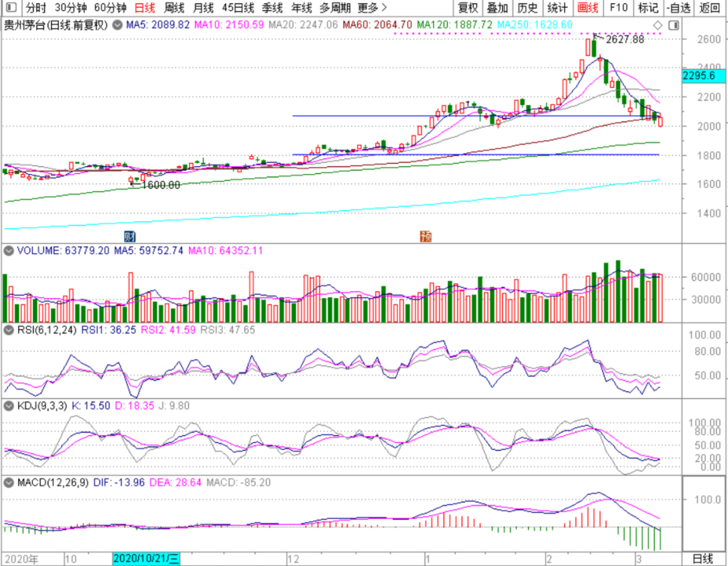
Task: Click the 贵州茅台(日线,前复权) chart title
Action: [56, 25]
